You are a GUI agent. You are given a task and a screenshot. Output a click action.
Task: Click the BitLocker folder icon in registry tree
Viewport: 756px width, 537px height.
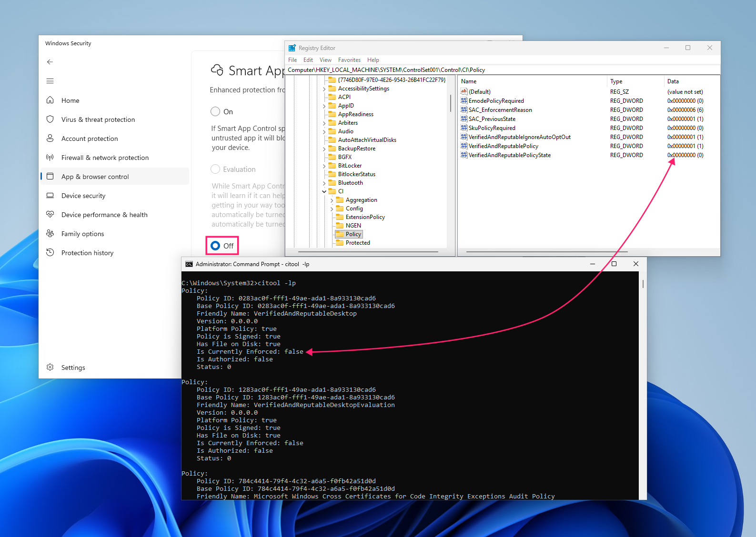pyautogui.click(x=332, y=166)
